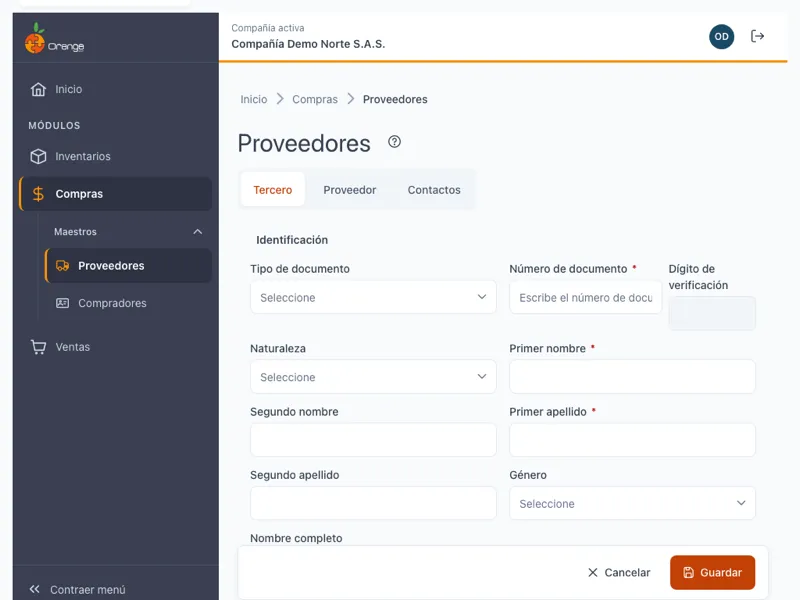800x600 pixels.
Task: Open the Género dropdown
Action: [632, 504]
